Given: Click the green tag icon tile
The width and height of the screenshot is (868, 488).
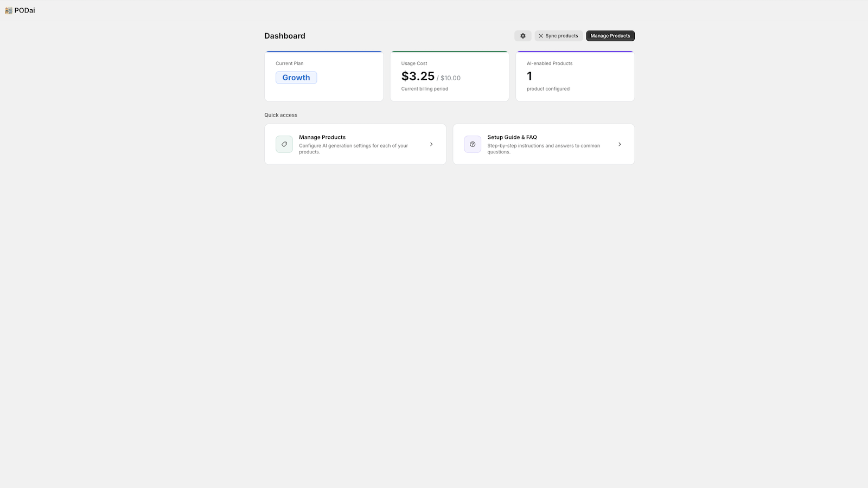Looking at the screenshot, I should (x=284, y=144).
